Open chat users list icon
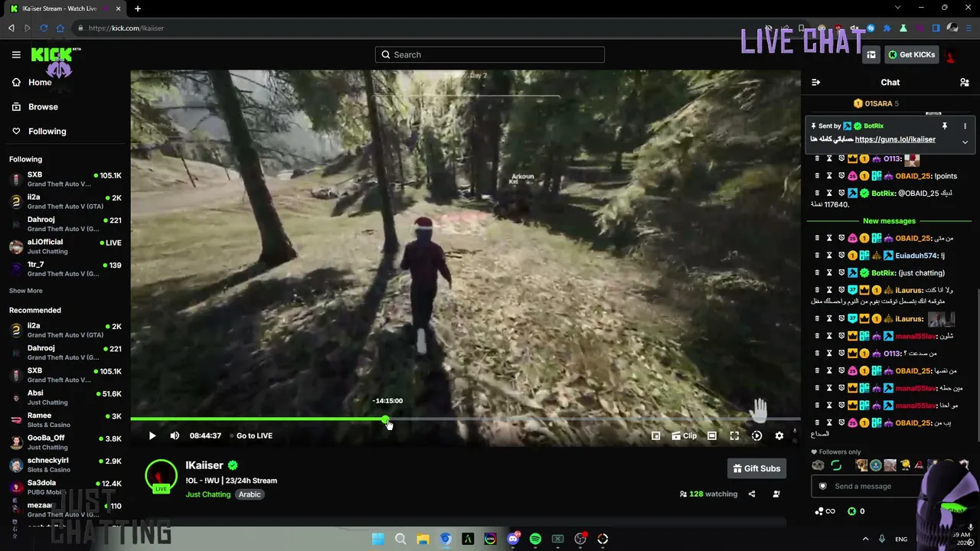The image size is (980, 551). [x=965, y=83]
